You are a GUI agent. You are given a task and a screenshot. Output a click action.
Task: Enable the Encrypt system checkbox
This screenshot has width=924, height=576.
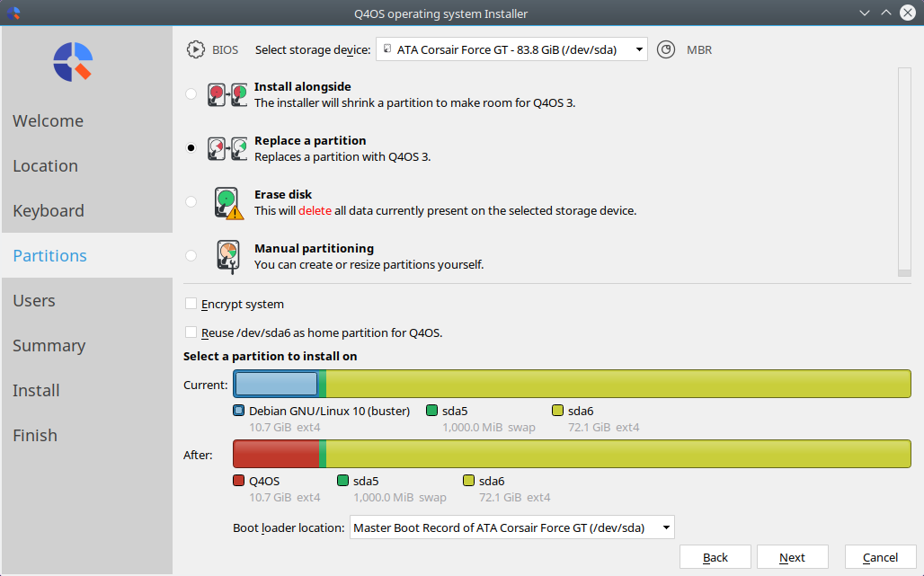(x=191, y=304)
